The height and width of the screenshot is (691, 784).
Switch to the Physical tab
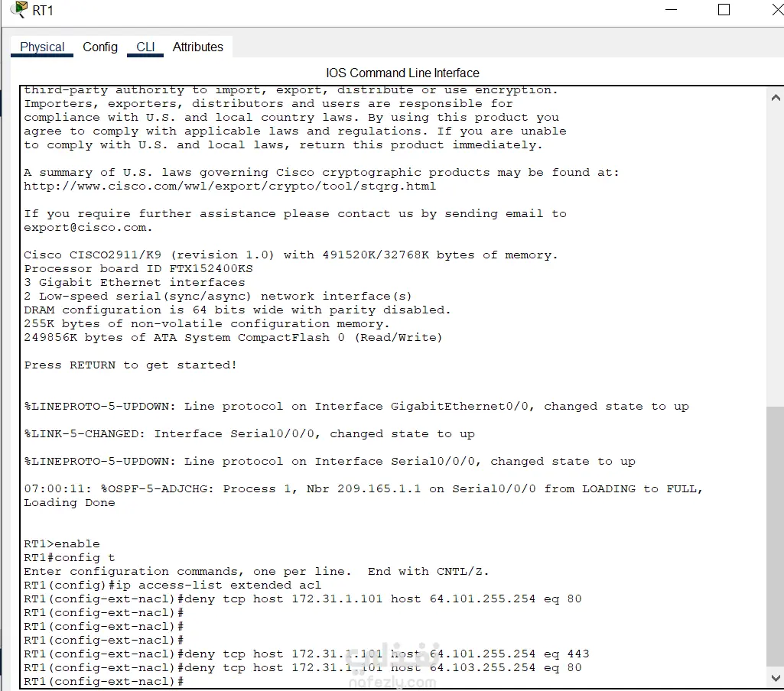click(x=42, y=47)
